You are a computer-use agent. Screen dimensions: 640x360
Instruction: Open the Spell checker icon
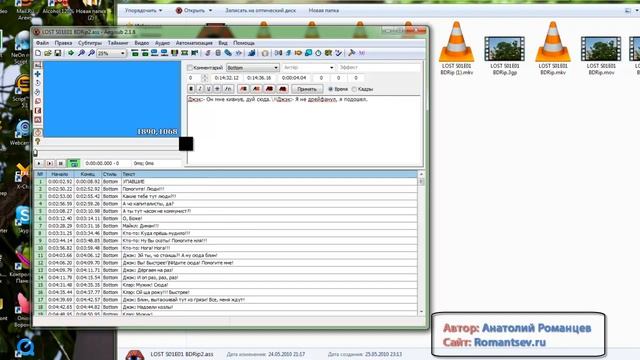338,53
